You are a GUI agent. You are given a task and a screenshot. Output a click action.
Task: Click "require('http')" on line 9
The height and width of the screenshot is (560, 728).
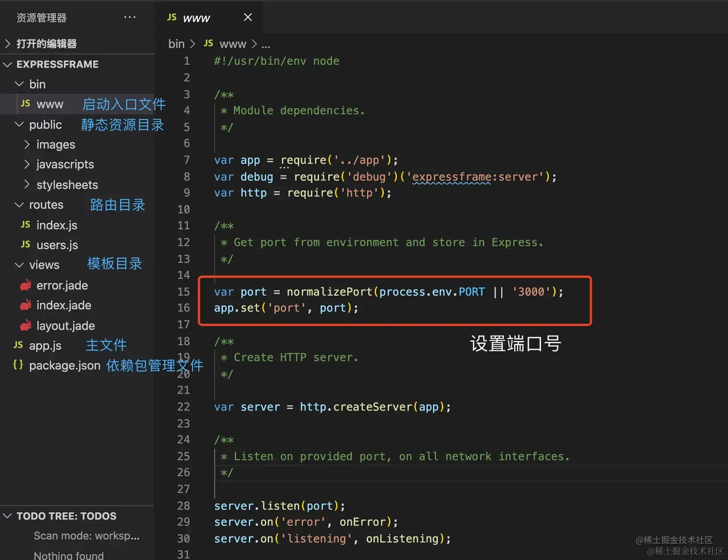pyautogui.click(x=337, y=193)
